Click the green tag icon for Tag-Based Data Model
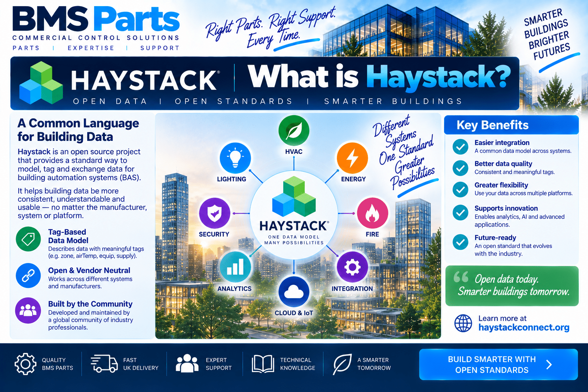The height and width of the screenshot is (392, 588). click(x=28, y=239)
